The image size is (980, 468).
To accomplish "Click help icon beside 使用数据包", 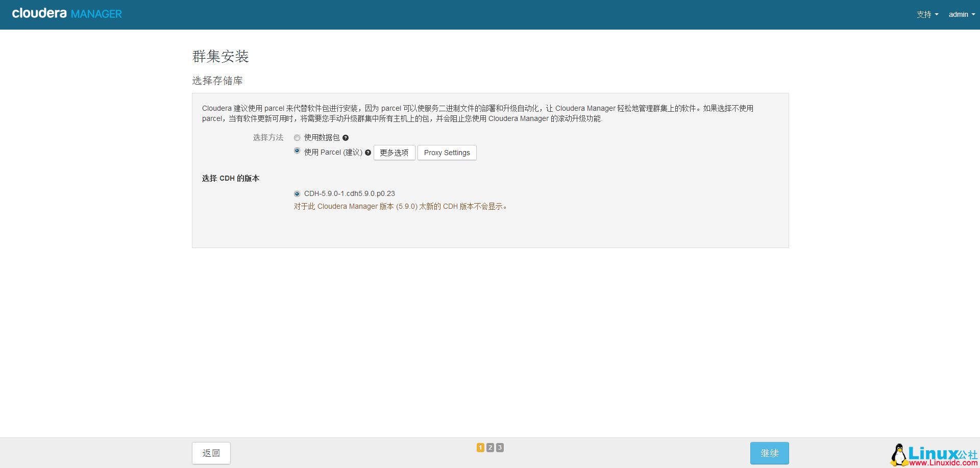I will click(x=346, y=138).
